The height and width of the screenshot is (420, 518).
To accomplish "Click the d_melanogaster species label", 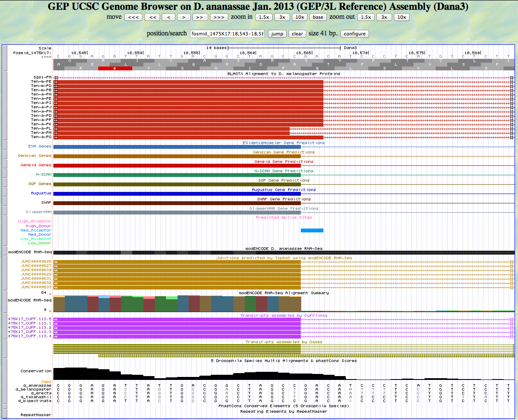I will pyautogui.click(x=33, y=389).
